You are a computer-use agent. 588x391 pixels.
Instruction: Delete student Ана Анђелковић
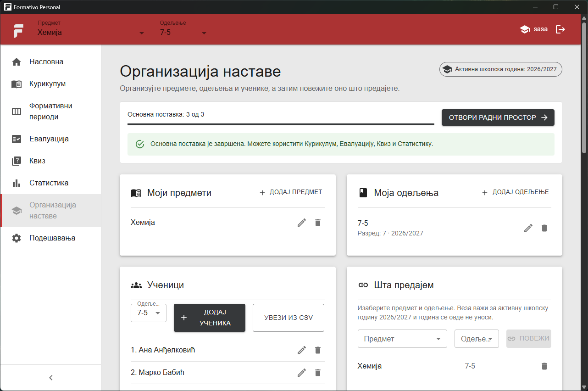[x=318, y=350]
